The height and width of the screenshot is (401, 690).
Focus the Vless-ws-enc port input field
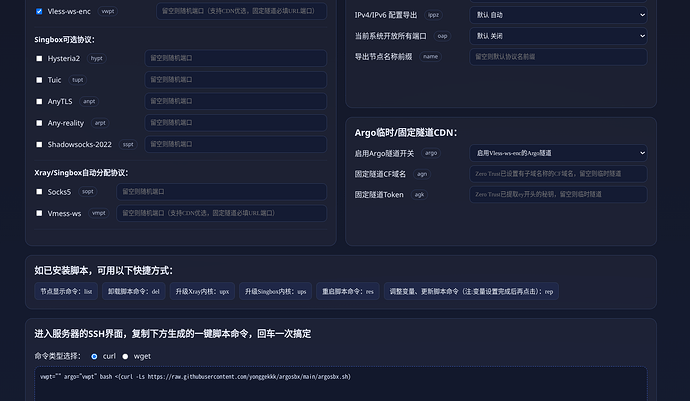point(242,11)
